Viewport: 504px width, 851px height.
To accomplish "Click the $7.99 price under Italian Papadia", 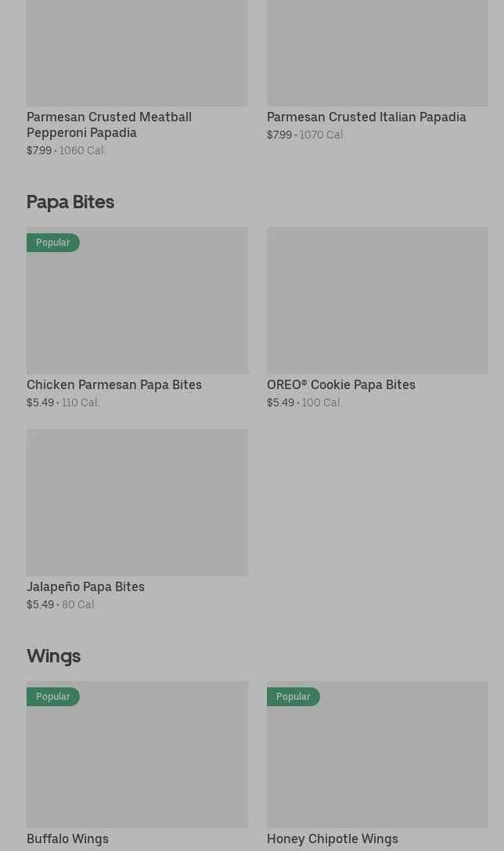I will (279, 135).
